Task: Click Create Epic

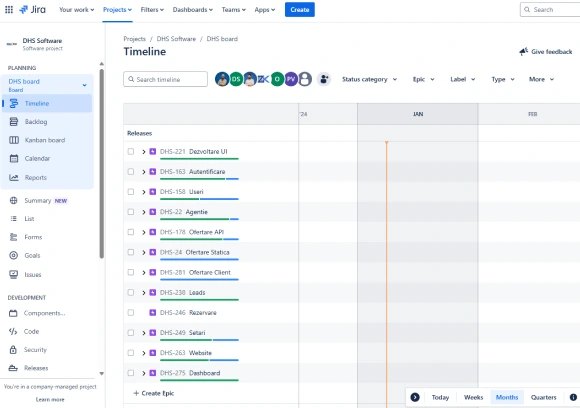Action: (154, 393)
